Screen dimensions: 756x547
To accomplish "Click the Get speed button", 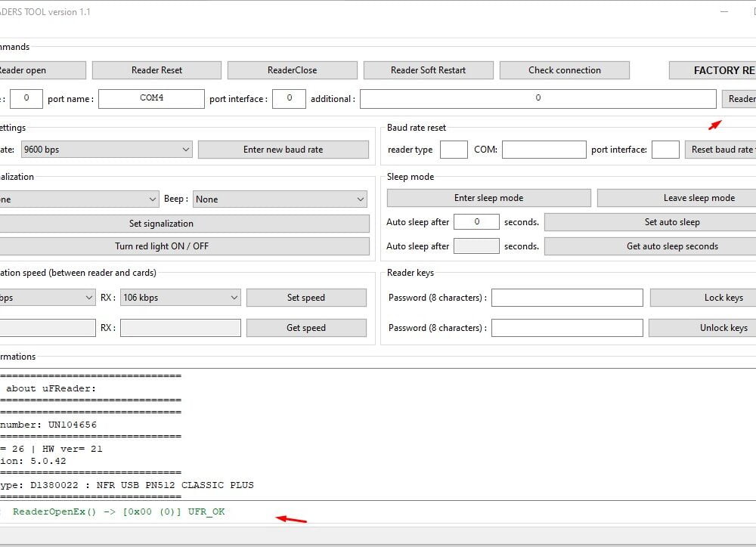I will (306, 328).
